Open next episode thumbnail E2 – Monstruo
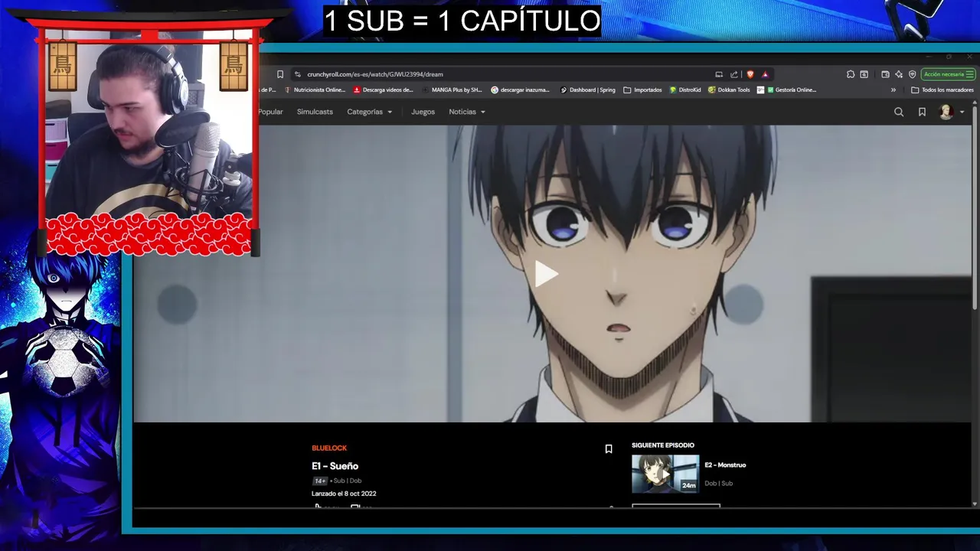 pyautogui.click(x=665, y=474)
